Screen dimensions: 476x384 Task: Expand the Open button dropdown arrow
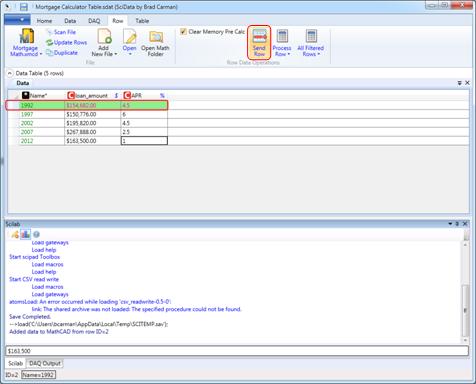coord(130,54)
